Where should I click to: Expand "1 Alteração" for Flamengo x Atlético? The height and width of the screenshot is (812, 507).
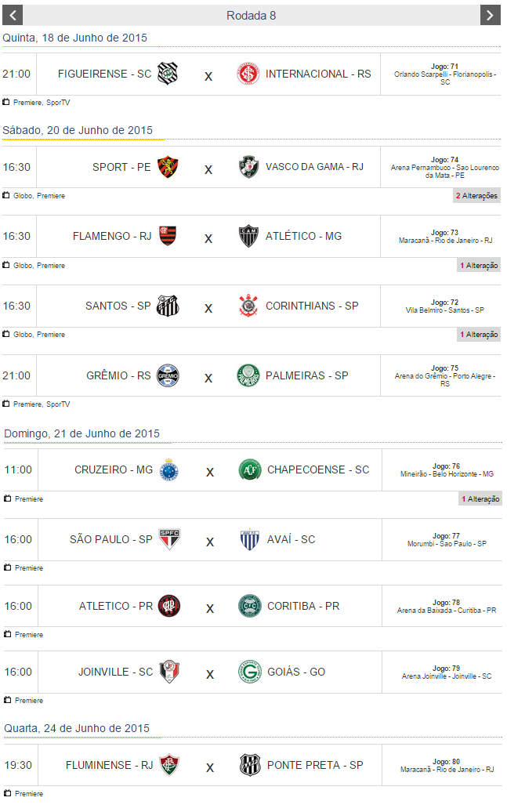coord(479,266)
